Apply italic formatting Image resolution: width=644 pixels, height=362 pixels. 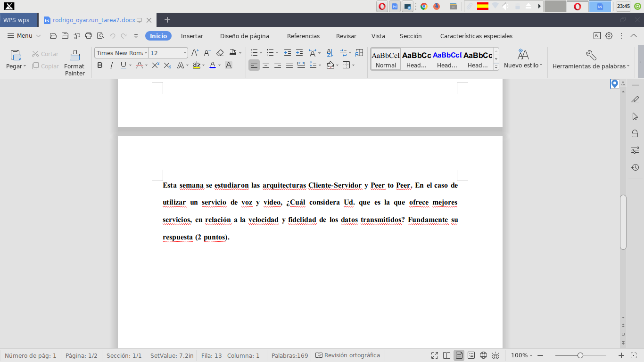point(112,66)
